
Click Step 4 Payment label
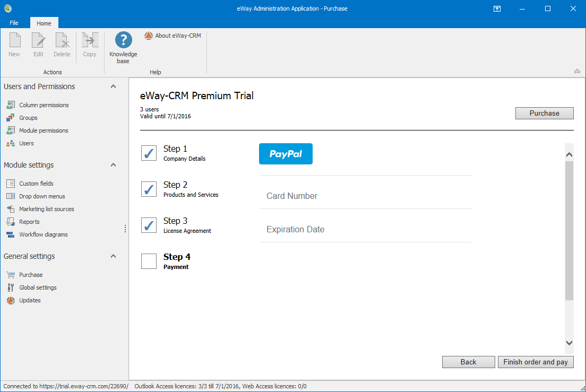click(177, 262)
